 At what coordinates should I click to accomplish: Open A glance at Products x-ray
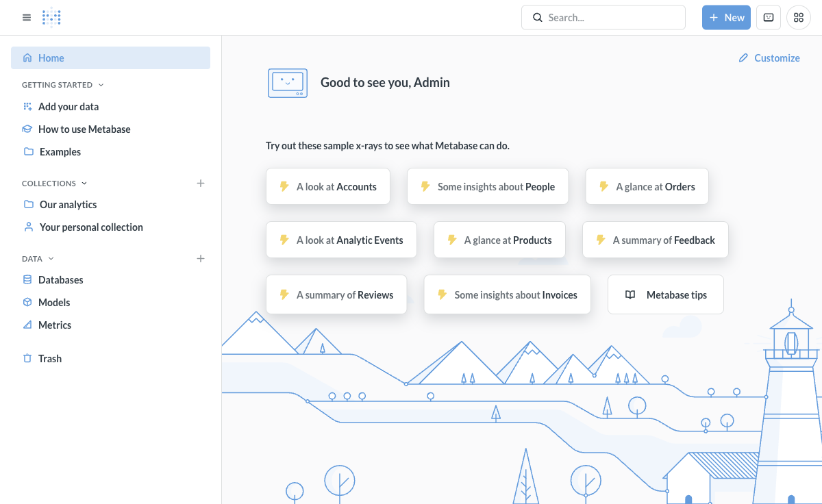click(499, 240)
